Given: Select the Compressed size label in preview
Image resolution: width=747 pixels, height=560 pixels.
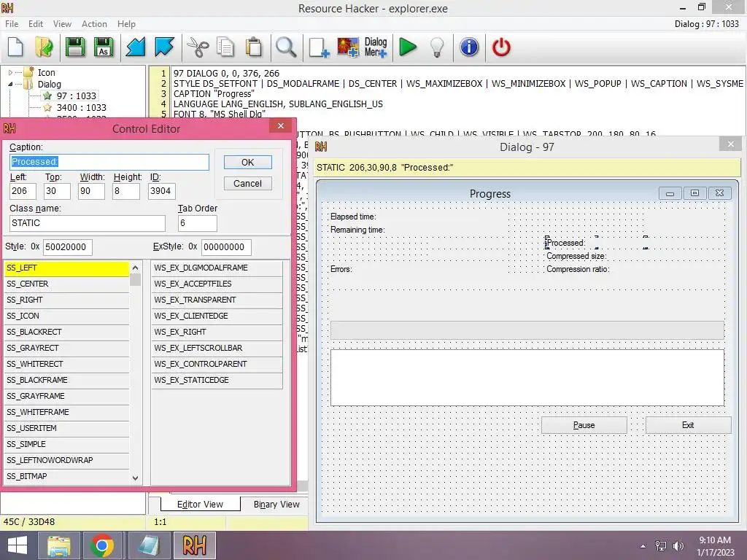Looking at the screenshot, I should [576, 256].
